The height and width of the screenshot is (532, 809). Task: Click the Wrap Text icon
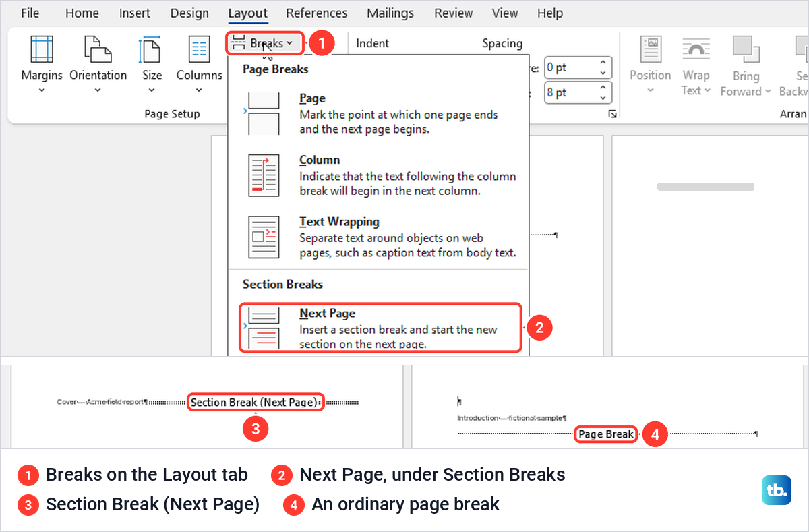pos(696,49)
